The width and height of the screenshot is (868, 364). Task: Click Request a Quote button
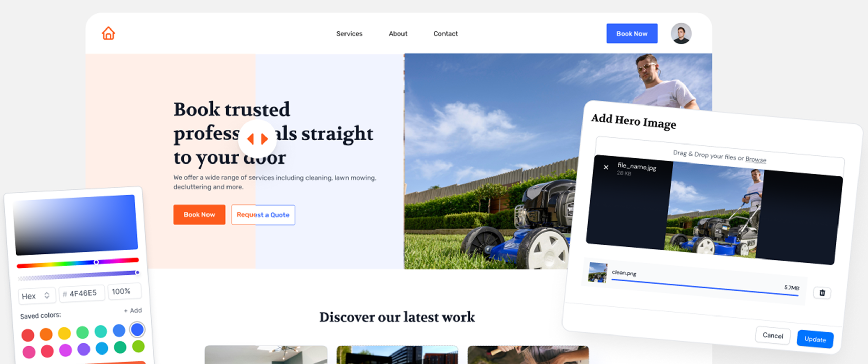tap(263, 215)
